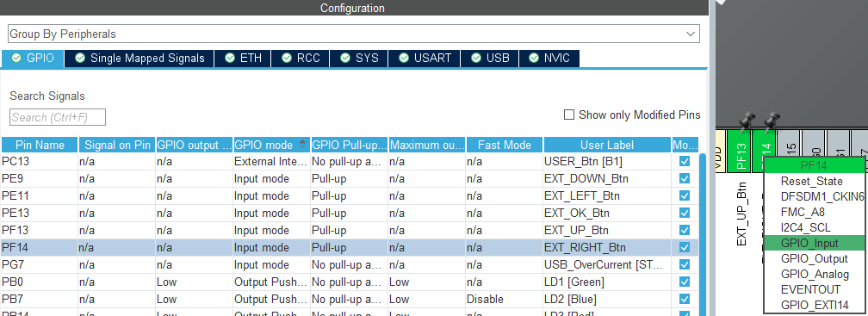Image resolution: width=868 pixels, height=316 pixels.
Task: Click the EXT_DOWN_Btn user label
Action: point(586,179)
